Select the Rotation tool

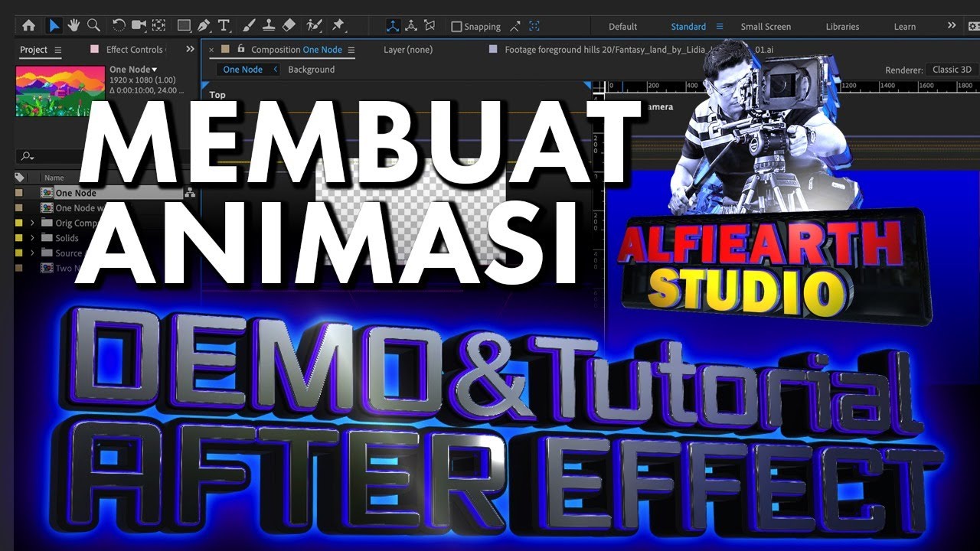(119, 25)
